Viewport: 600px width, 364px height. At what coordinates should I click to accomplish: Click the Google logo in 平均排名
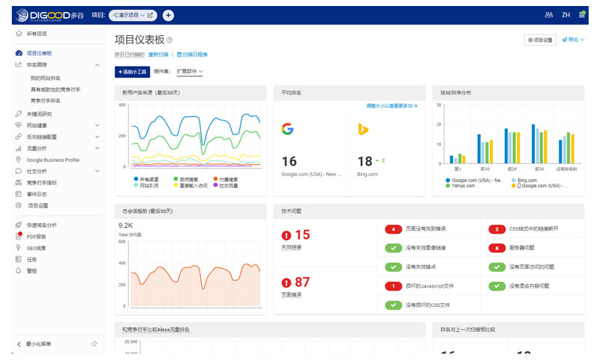[x=287, y=129]
